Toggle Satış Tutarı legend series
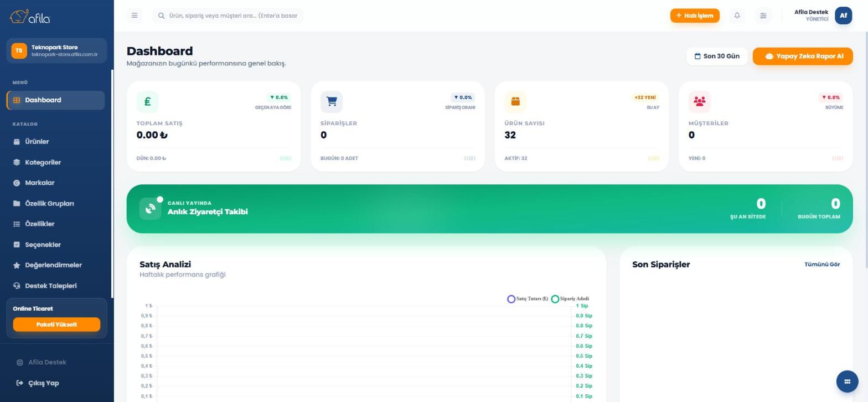The width and height of the screenshot is (868, 402). [528, 299]
